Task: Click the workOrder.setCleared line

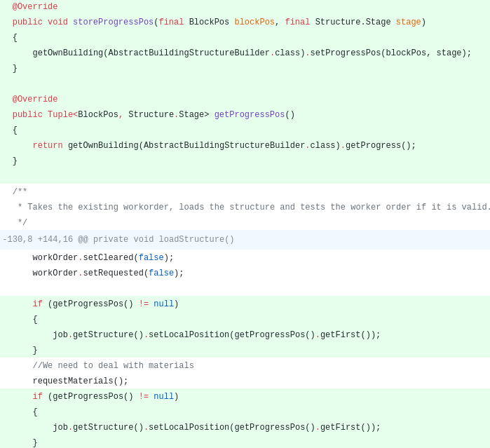Action: tap(102, 258)
